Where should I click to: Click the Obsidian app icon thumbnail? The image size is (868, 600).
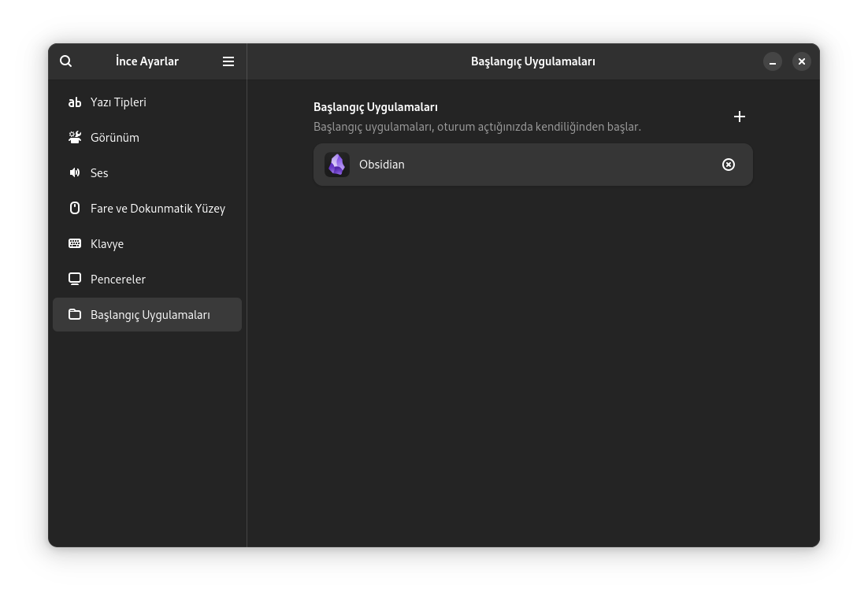338,164
